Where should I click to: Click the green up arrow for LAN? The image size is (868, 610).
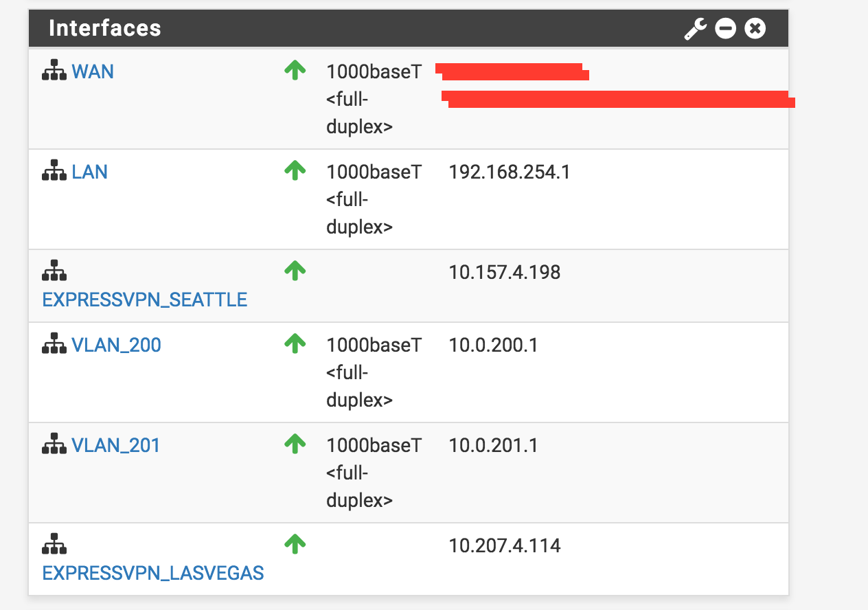(295, 170)
